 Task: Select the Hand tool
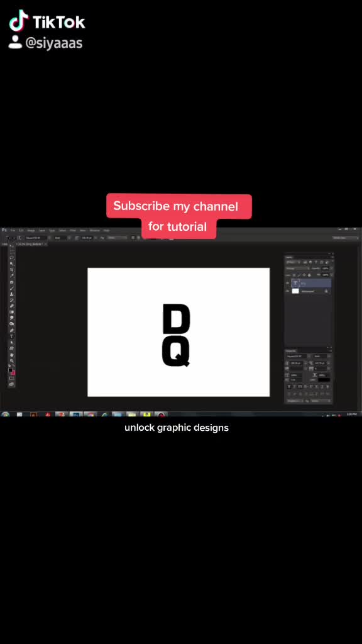pos(11,355)
